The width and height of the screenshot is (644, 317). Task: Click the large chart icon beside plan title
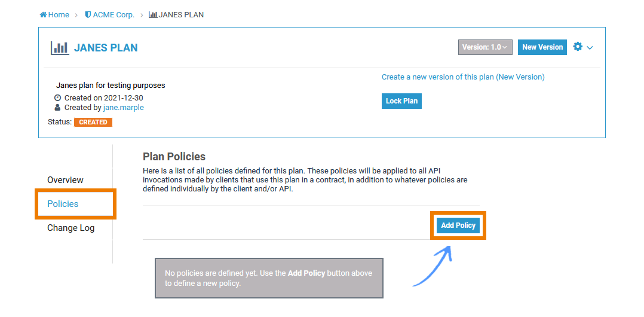click(x=60, y=48)
